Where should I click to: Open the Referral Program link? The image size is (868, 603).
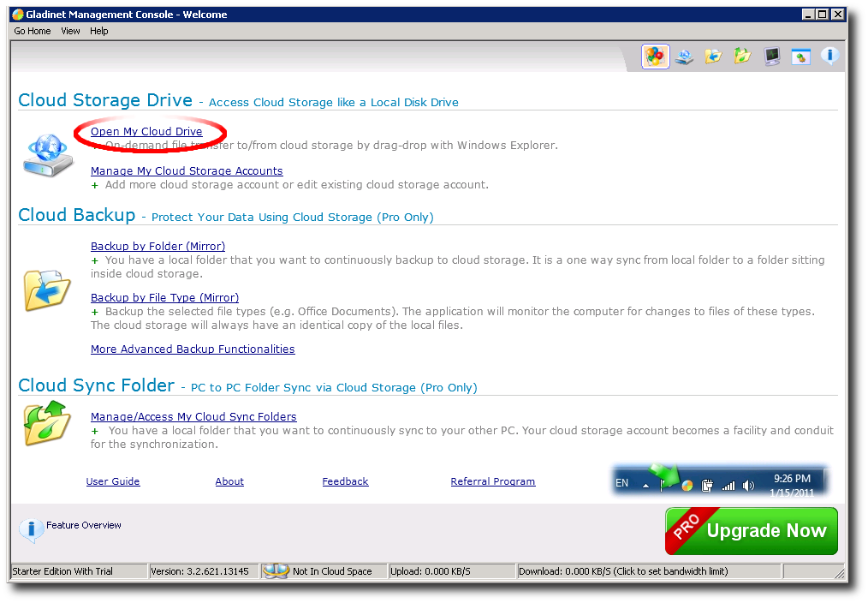click(x=493, y=481)
